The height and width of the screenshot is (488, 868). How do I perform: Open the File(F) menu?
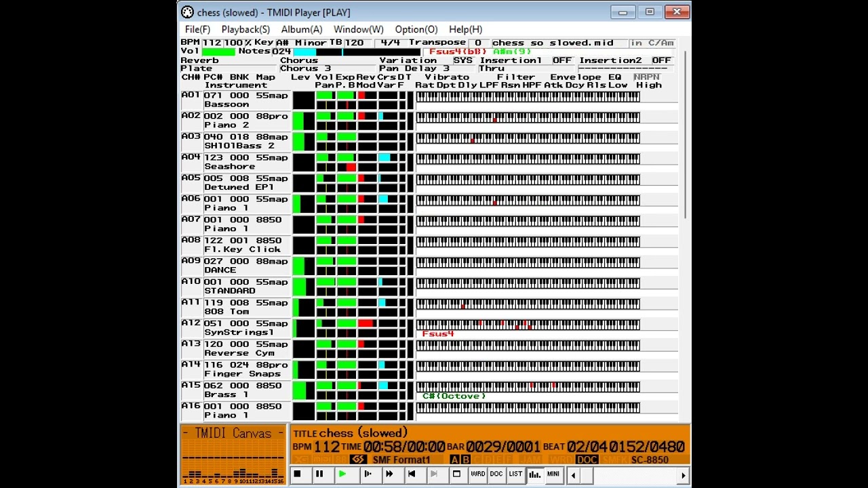click(x=197, y=29)
